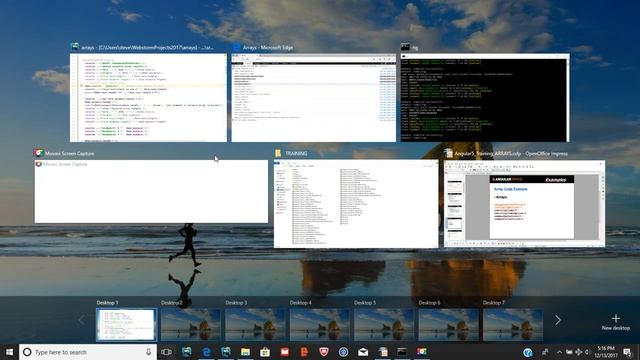Select the Desktop 6 thumbnail
Image resolution: width=640 pixels, height=360 pixels.
click(x=449, y=324)
